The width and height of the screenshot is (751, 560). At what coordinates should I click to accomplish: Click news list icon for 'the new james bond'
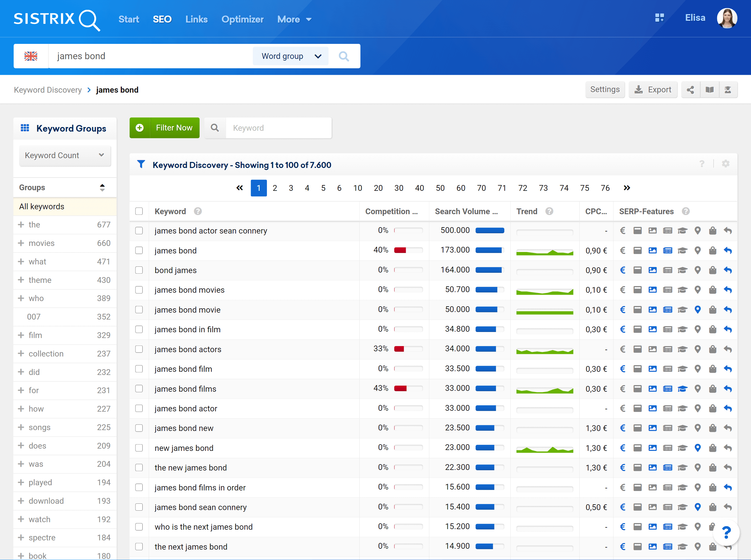(668, 468)
